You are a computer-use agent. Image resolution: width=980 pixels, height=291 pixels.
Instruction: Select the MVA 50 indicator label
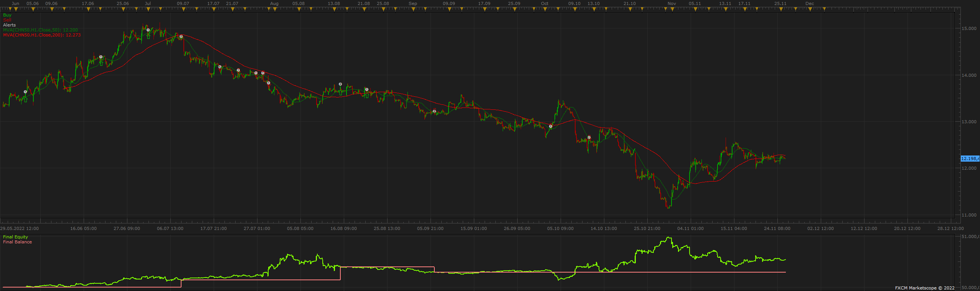[40, 30]
